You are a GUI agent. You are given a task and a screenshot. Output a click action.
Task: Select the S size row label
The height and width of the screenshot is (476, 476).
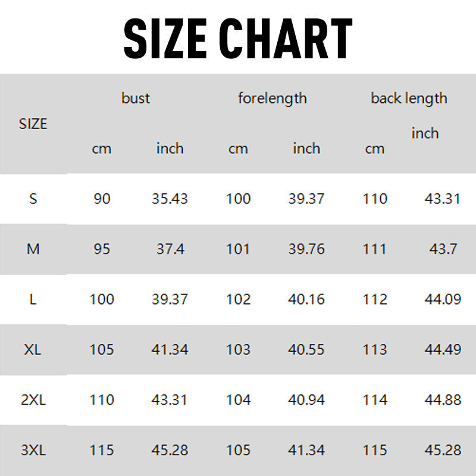pos(33,199)
